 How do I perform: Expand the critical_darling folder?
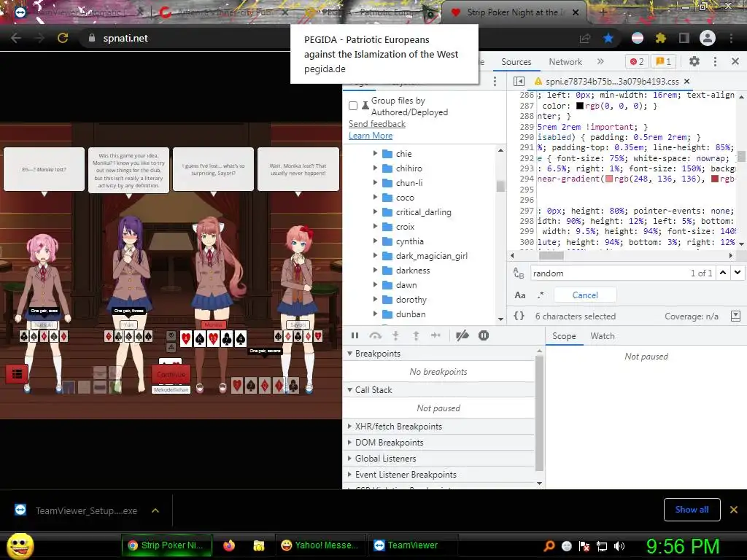pos(376,212)
